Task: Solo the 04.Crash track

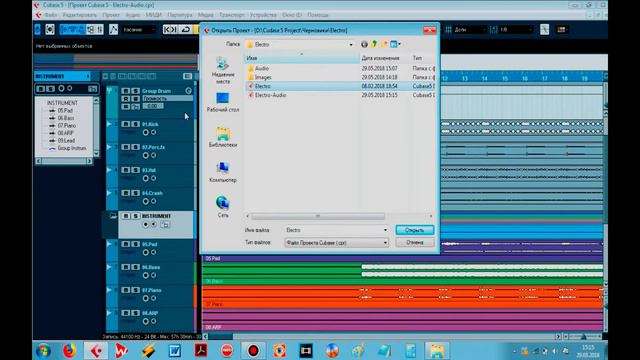Action: click(x=136, y=193)
